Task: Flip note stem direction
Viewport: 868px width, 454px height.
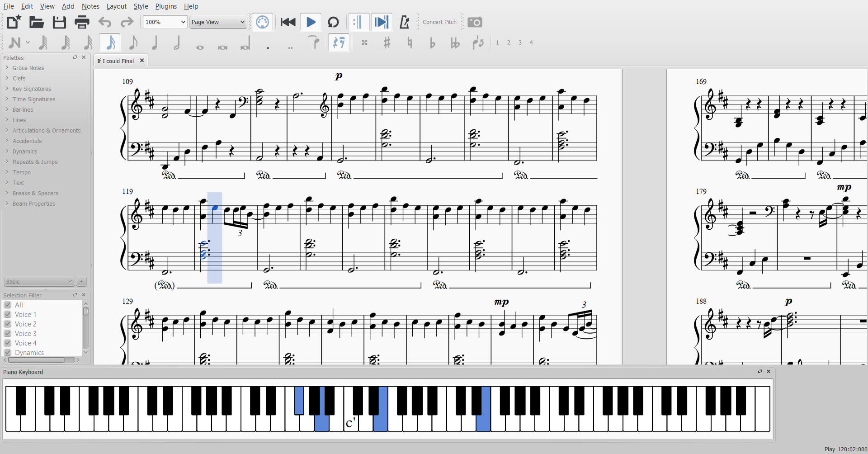Action: 478,43
